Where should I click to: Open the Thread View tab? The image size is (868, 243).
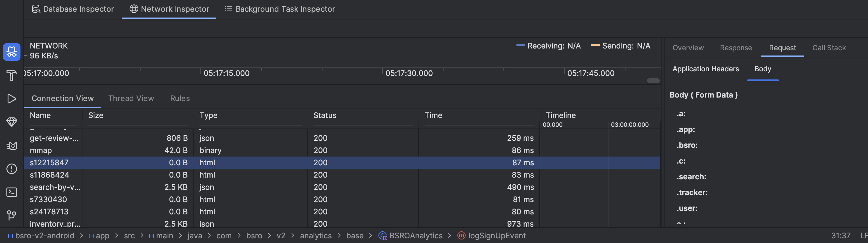point(131,98)
